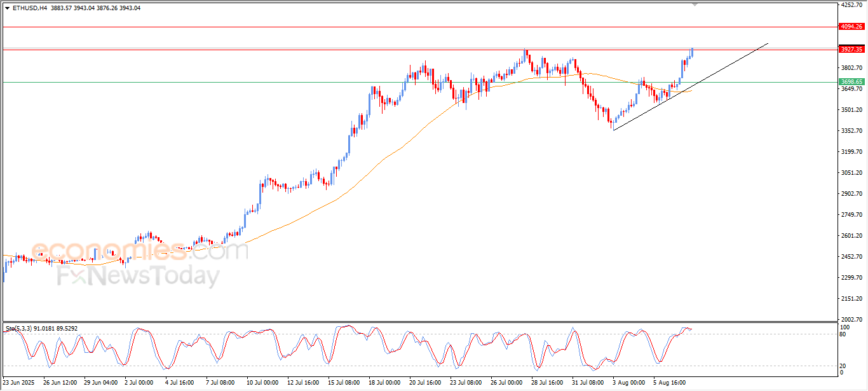Click the 29 Jun 04:00 time label
Viewport: 868px width, 391px height.
pyautogui.click(x=100, y=383)
